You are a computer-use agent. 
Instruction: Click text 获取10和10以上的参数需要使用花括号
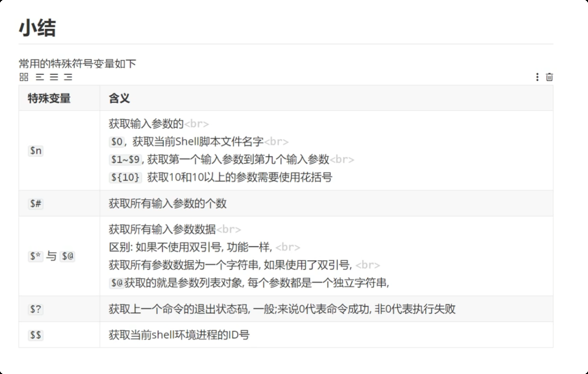pos(239,177)
